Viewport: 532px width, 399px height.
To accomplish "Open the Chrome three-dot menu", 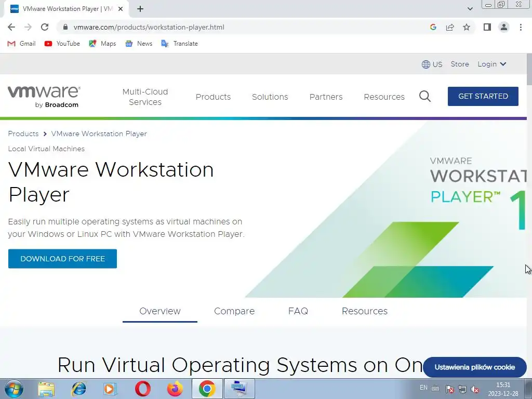I will 521,27.
